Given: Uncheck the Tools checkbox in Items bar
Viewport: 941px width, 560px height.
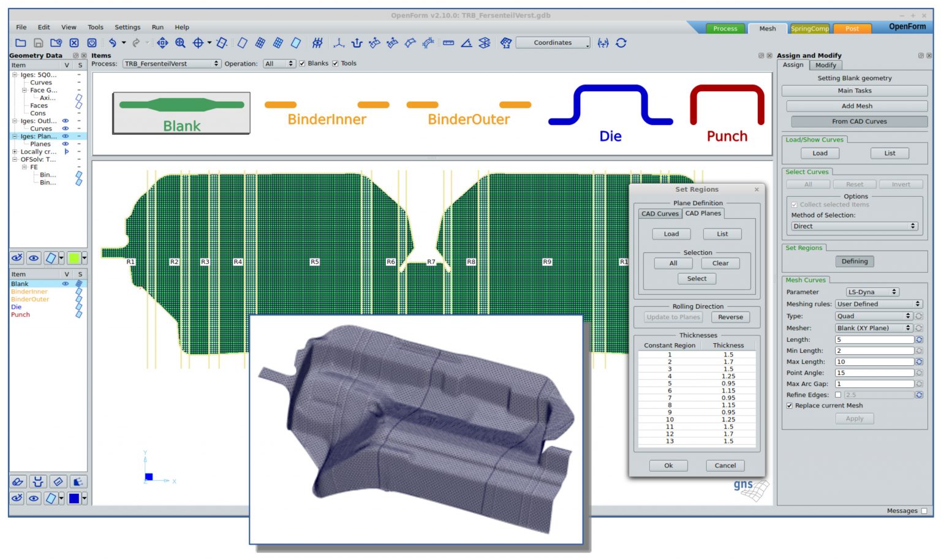Looking at the screenshot, I should tap(335, 63).
